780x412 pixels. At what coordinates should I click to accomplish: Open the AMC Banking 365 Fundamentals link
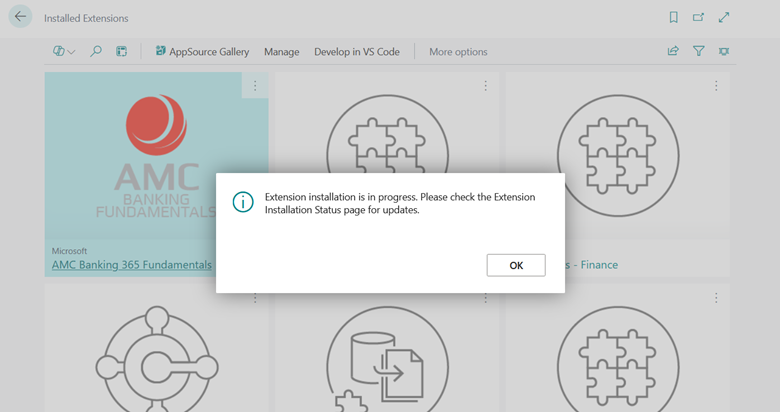[x=131, y=265]
